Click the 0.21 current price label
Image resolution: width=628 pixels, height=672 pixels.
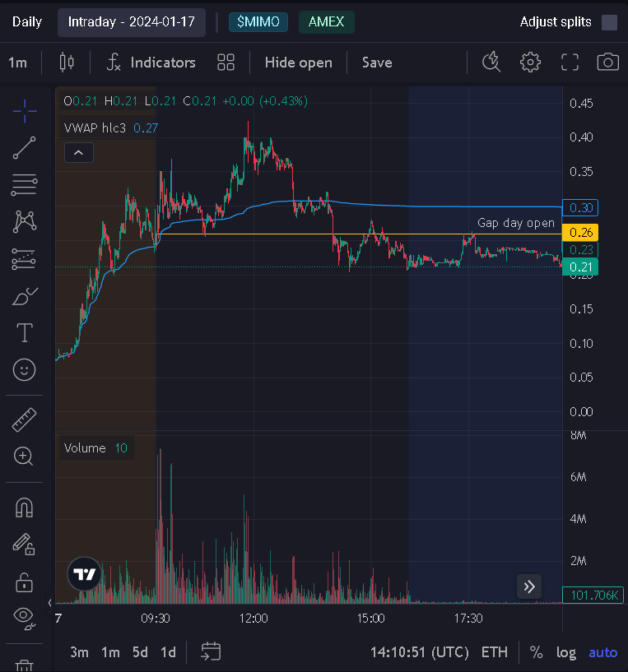(580, 267)
